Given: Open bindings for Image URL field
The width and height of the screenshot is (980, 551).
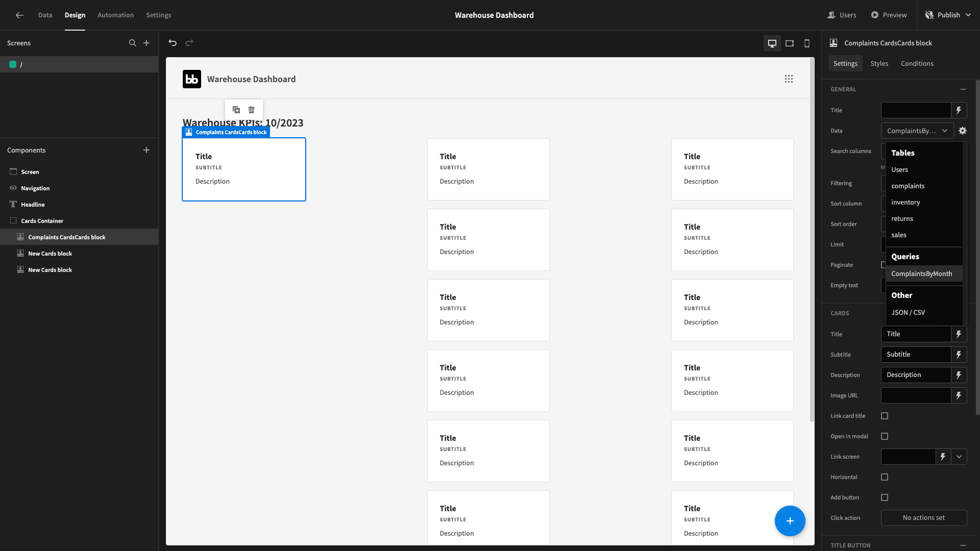Looking at the screenshot, I should 959,395.
